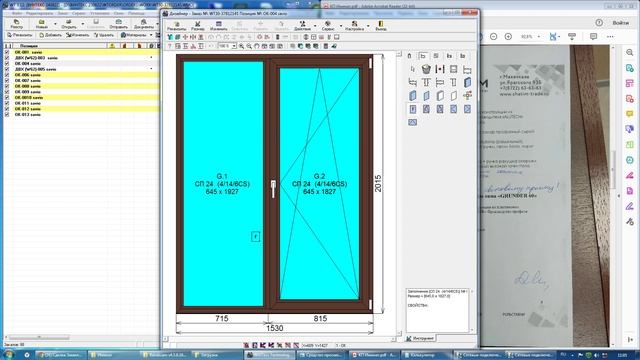
Task: Expand the Настройка dropdown arrow
Action: point(368,26)
